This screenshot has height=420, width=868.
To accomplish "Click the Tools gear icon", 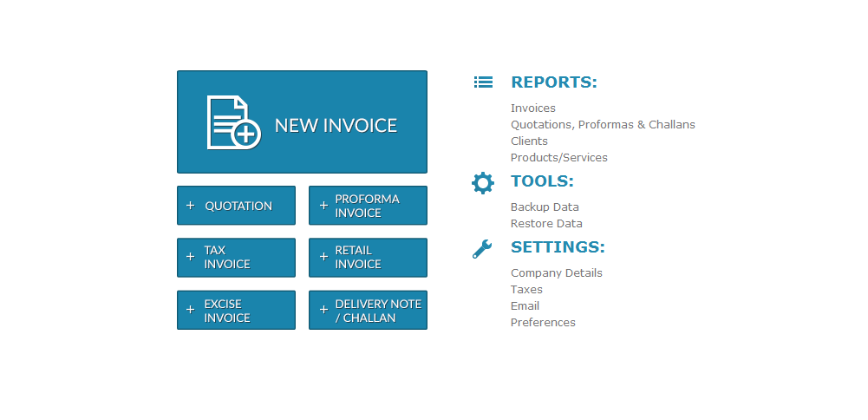I will click(x=483, y=183).
